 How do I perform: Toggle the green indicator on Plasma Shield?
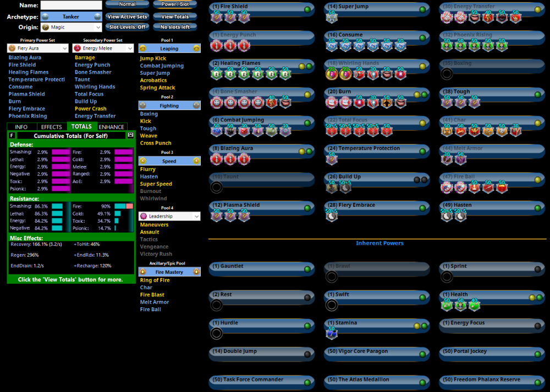307,208
